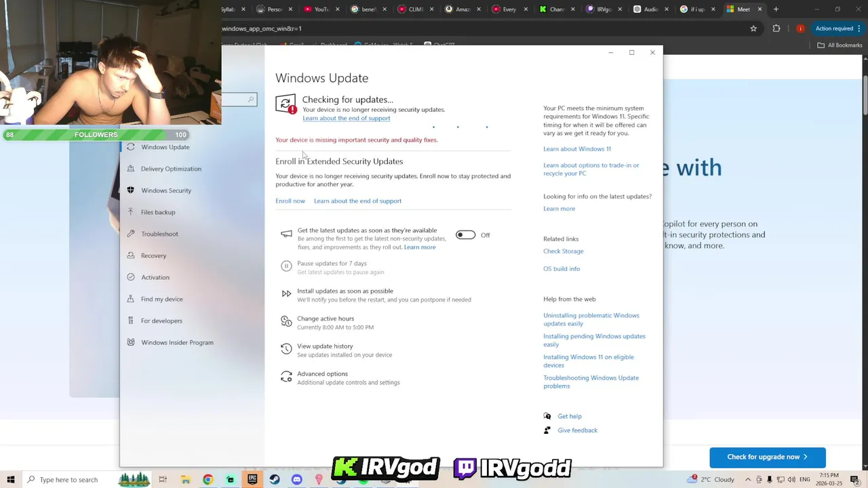Open Check Storage link
Viewport: 868px width, 488px height.
point(563,251)
